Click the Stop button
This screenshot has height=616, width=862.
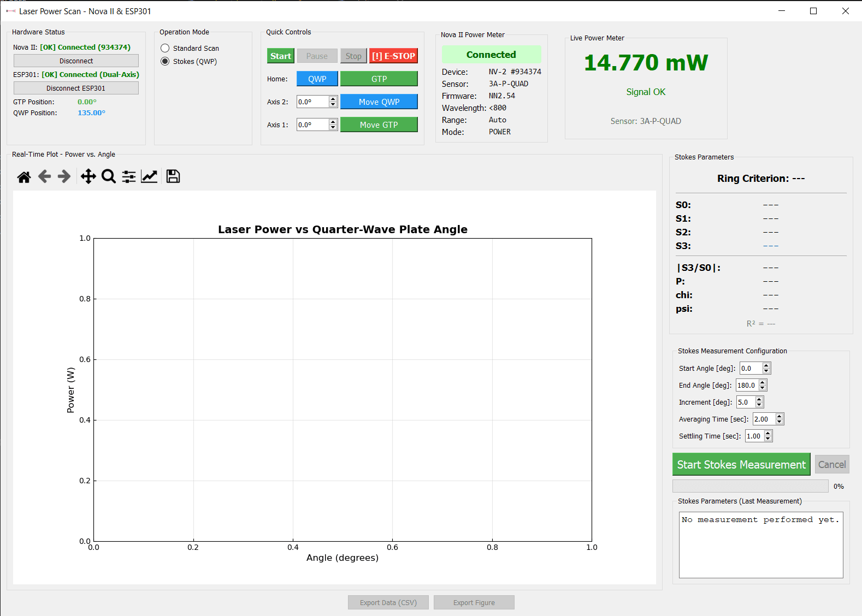tap(353, 56)
